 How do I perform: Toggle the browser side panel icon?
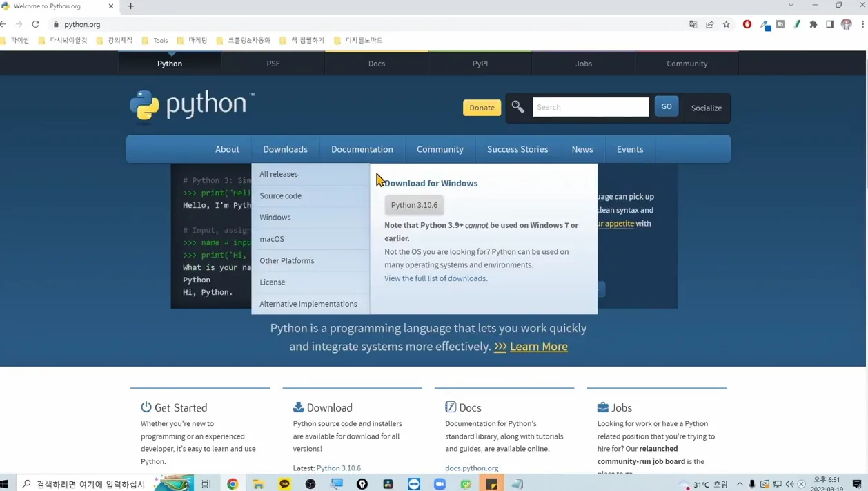[x=830, y=24]
